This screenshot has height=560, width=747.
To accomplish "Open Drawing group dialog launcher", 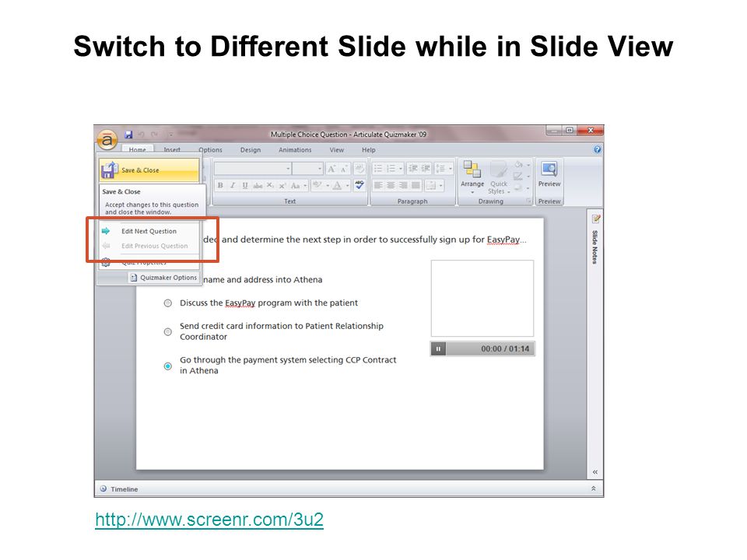I will pos(528,201).
